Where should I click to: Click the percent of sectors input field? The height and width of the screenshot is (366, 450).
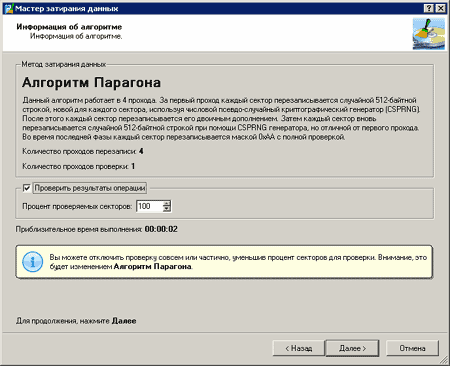click(x=150, y=206)
